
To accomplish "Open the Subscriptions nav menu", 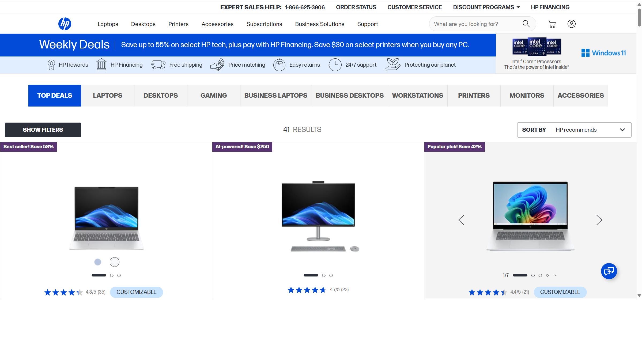I will pyautogui.click(x=264, y=24).
